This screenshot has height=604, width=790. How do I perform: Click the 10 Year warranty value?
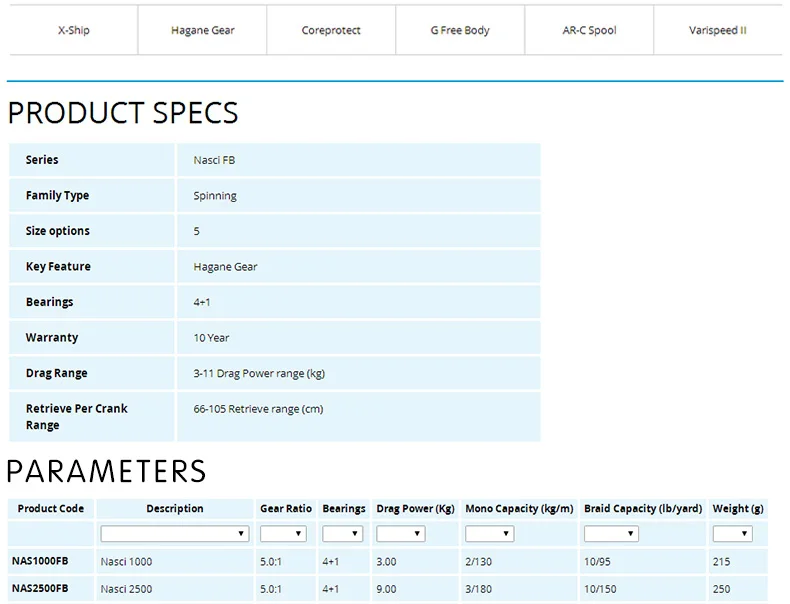211,338
